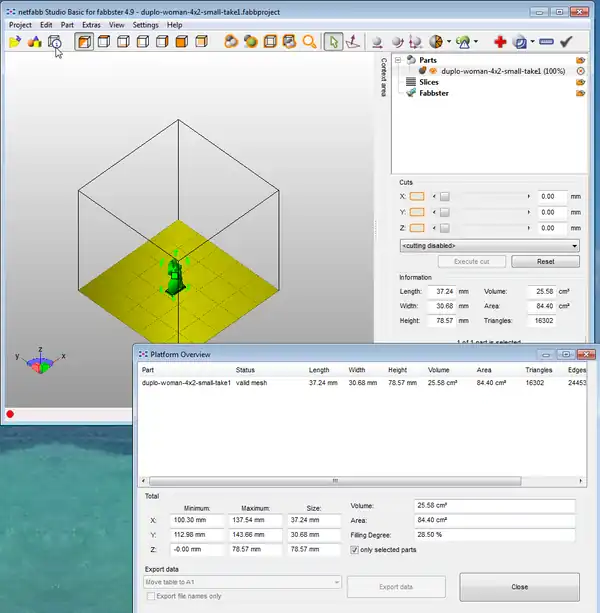Open the Settings menu
Image resolution: width=600 pixels, height=613 pixels.
coord(146,24)
